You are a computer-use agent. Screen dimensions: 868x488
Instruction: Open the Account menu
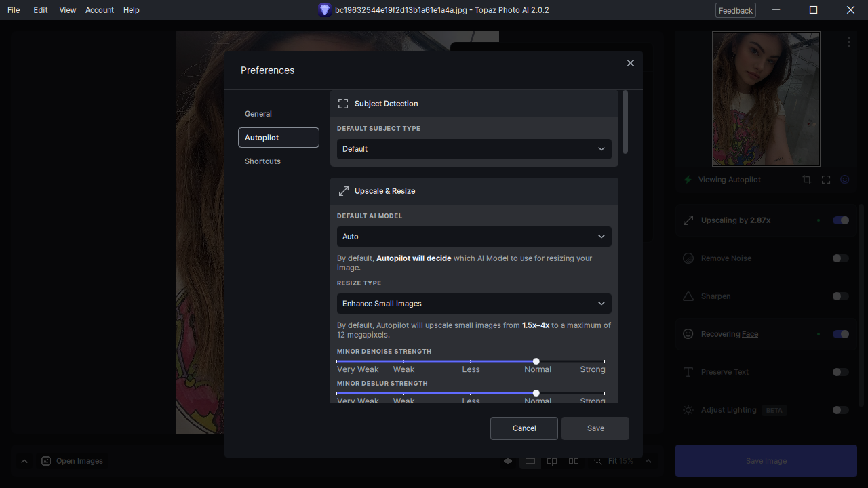pos(100,10)
